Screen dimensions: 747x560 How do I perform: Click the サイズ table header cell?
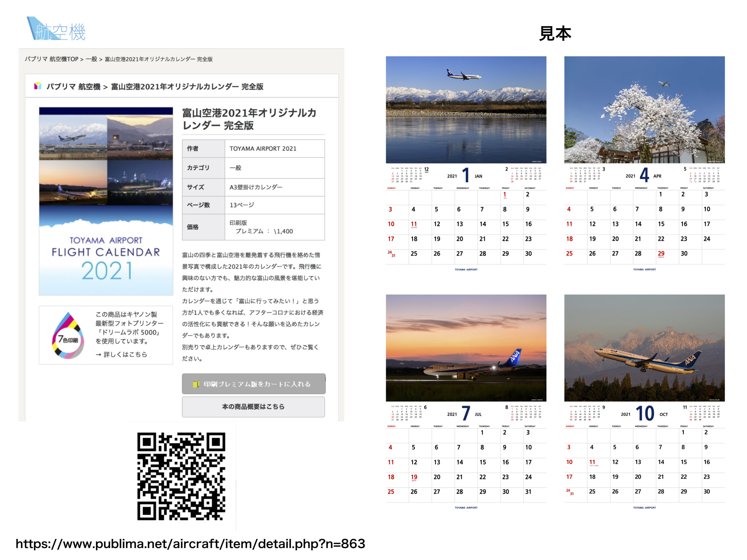tap(204, 187)
